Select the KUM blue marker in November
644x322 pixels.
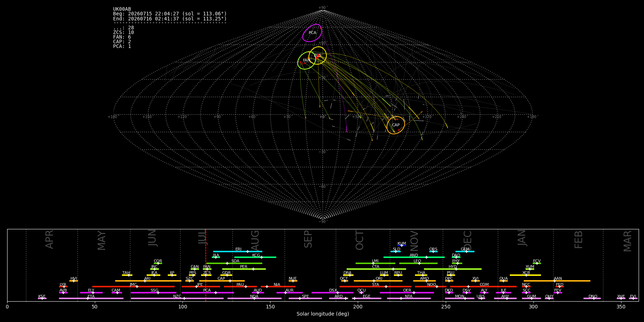[x=402, y=245]
